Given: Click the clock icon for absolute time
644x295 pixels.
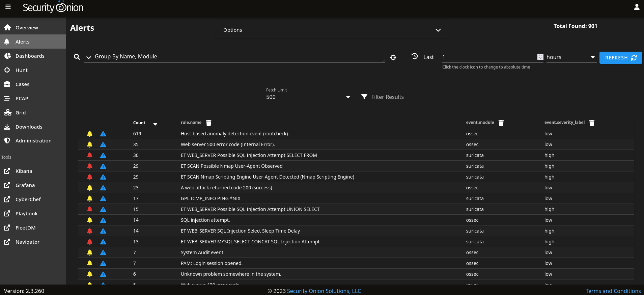Looking at the screenshot, I should 415,56.
